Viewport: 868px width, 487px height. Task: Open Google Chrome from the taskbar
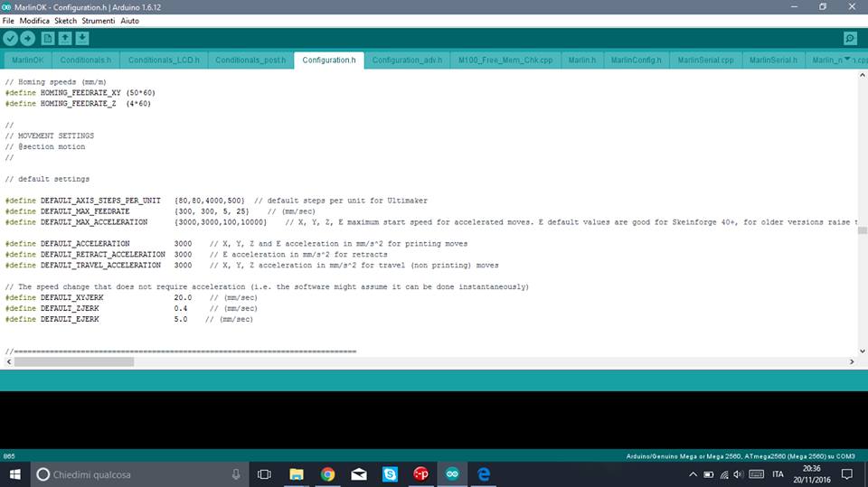coord(327,474)
